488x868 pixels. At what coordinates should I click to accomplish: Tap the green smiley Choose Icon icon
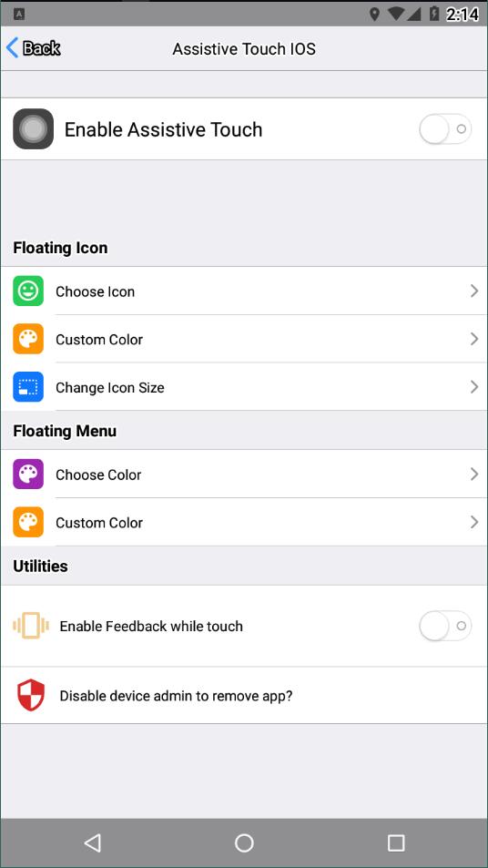[28, 291]
